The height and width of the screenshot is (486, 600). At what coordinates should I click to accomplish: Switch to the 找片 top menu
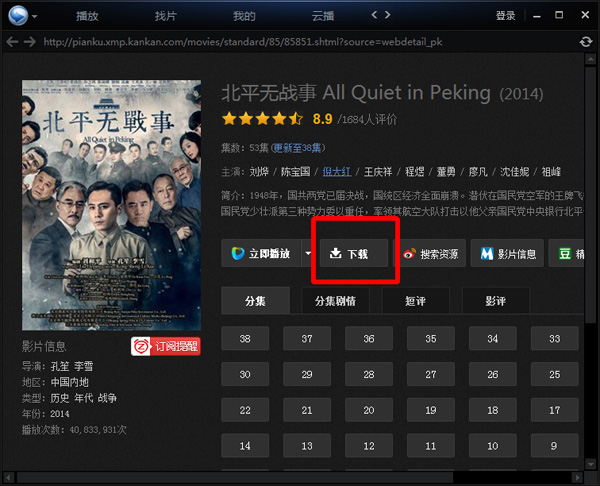(x=166, y=16)
